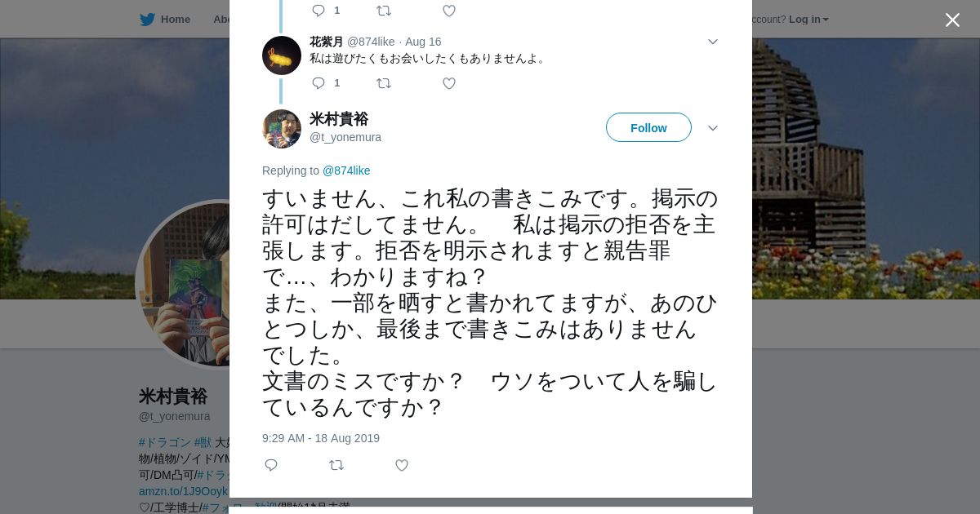
Task: Open the tweet timestamp 9:29 AM - 18 Aug 2019
Action: tap(321, 438)
